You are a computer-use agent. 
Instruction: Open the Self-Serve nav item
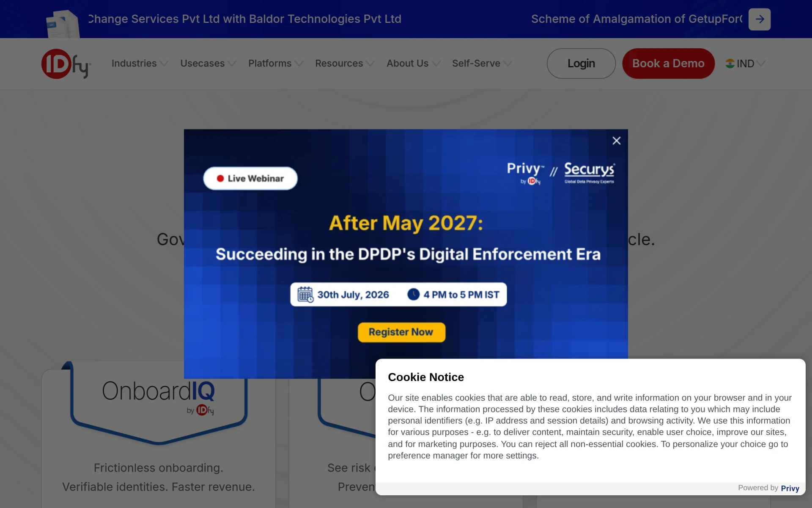pyautogui.click(x=476, y=63)
